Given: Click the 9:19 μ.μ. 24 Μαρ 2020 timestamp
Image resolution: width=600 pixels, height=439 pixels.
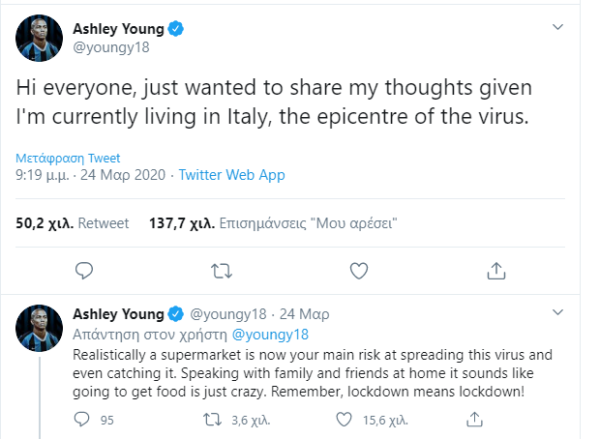Looking at the screenshot, I should click(91, 175).
